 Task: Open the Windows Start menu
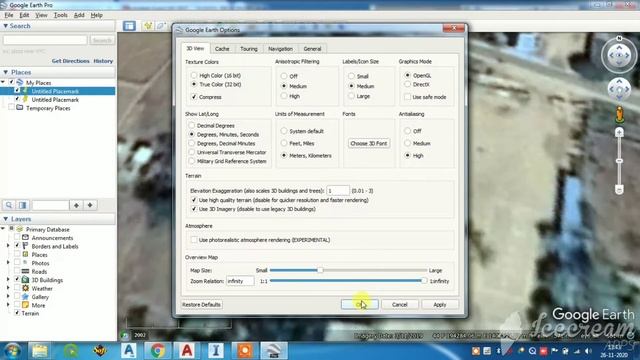12,351
